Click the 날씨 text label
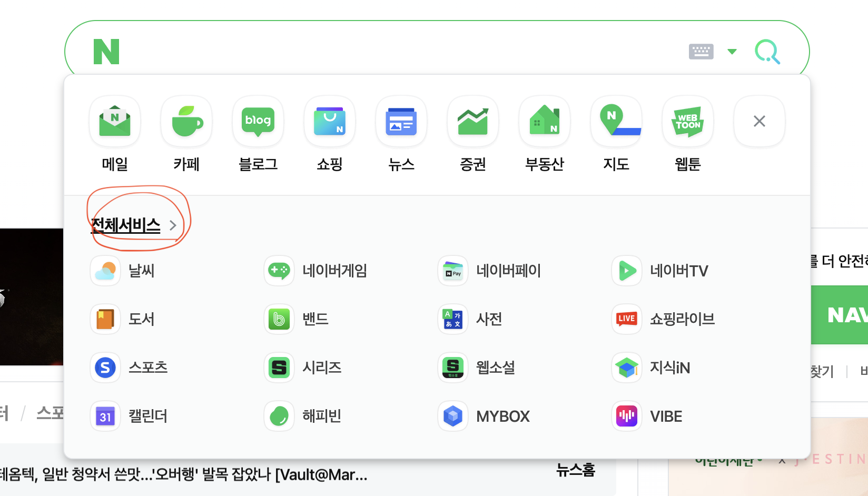868x496 pixels. coord(142,271)
